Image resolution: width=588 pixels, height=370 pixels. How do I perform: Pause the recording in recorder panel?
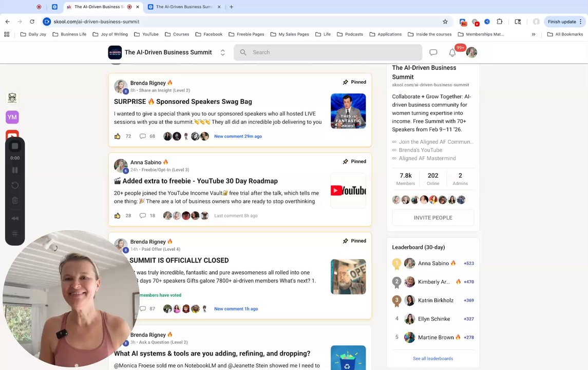pos(15,170)
